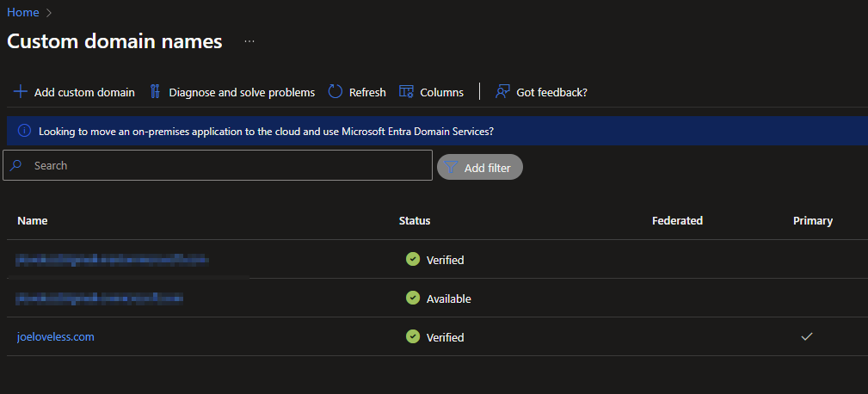The width and height of the screenshot is (868, 394).
Task: Open the Microsoft Entra Domain Services banner
Action: 267,132
